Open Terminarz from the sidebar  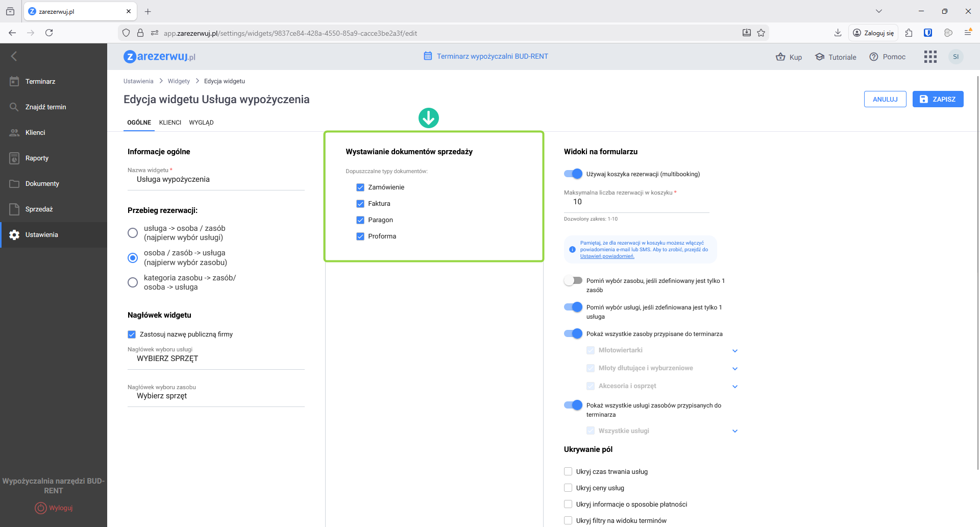click(40, 82)
